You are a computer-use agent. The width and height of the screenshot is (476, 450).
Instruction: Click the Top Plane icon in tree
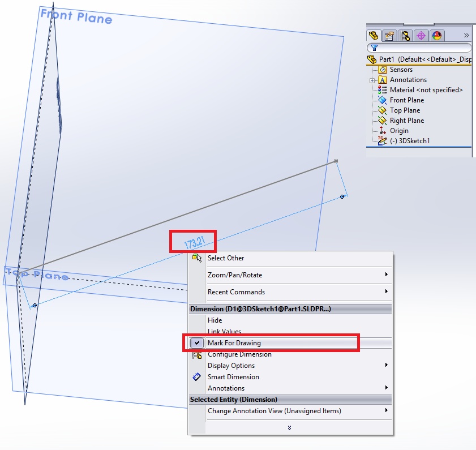tap(382, 110)
